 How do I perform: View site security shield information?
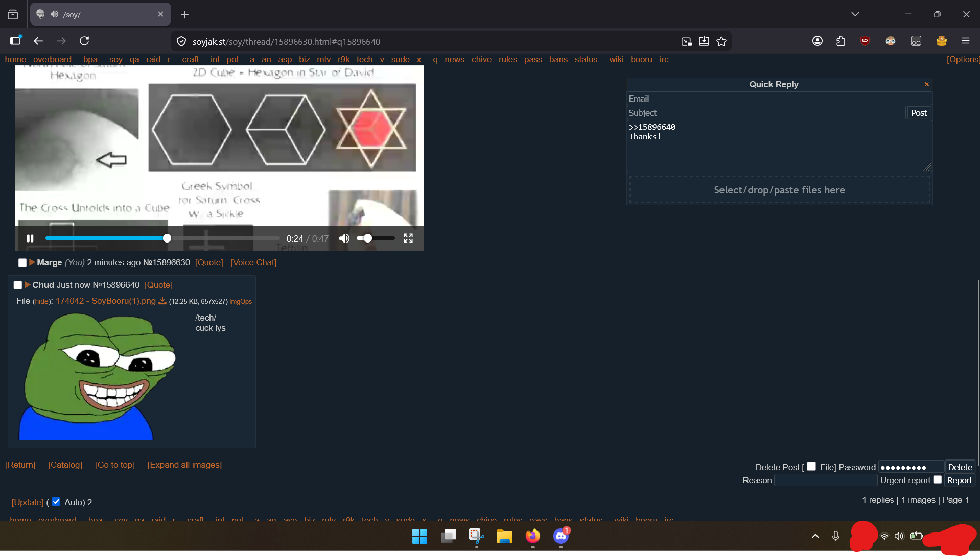point(181,41)
